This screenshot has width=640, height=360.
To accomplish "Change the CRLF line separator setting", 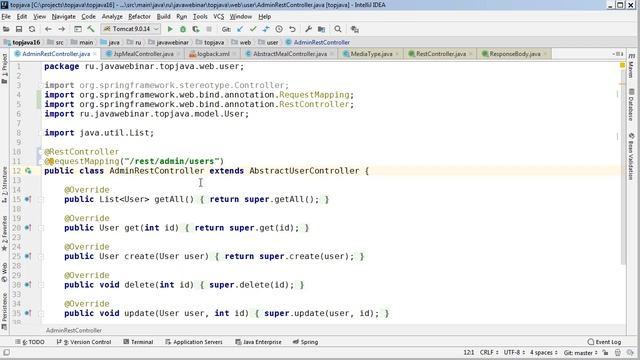I will coord(489,352).
